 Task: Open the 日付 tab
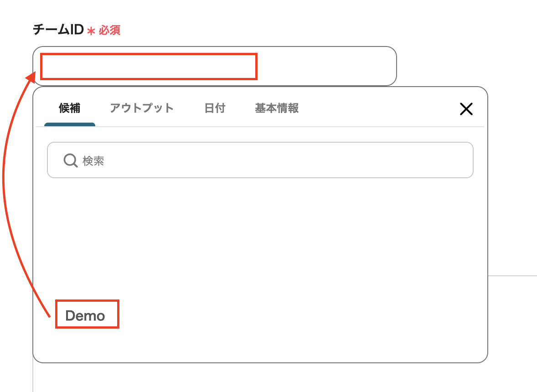[x=215, y=108]
